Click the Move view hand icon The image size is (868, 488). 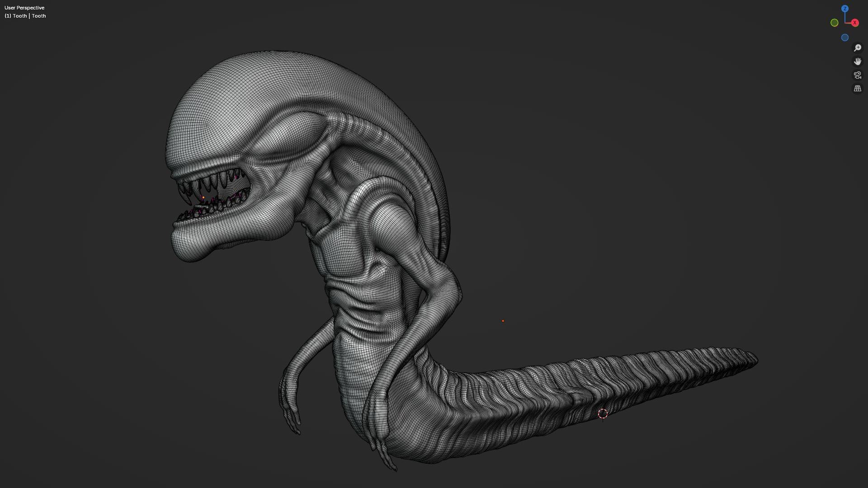click(x=858, y=61)
